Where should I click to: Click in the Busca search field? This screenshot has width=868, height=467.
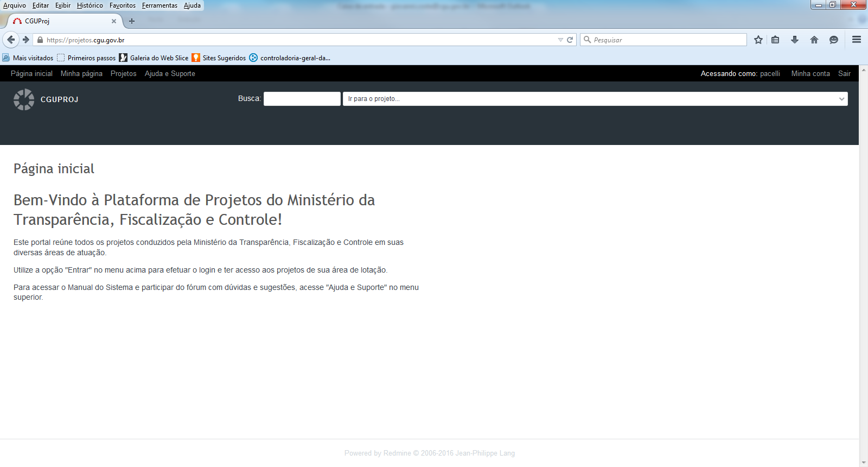[x=302, y=99]
